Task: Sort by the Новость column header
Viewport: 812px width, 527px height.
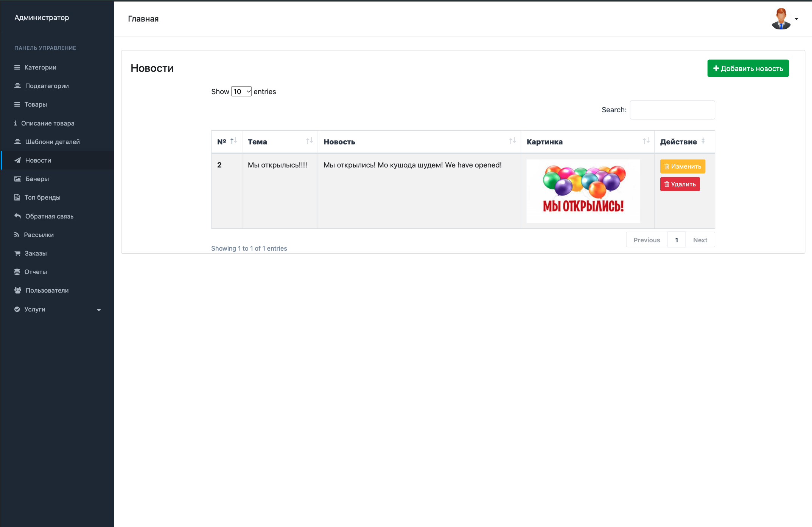Action: (x=419, y=142)
